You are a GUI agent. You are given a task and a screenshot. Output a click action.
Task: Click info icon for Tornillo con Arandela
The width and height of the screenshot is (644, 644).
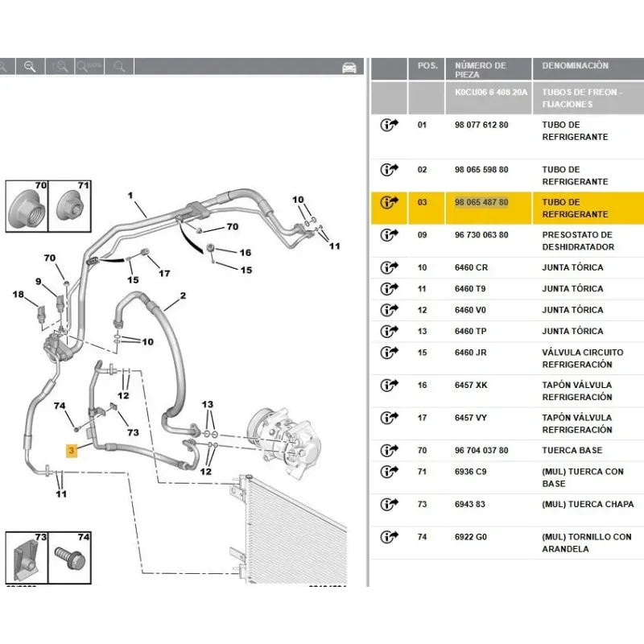(389, 537)
